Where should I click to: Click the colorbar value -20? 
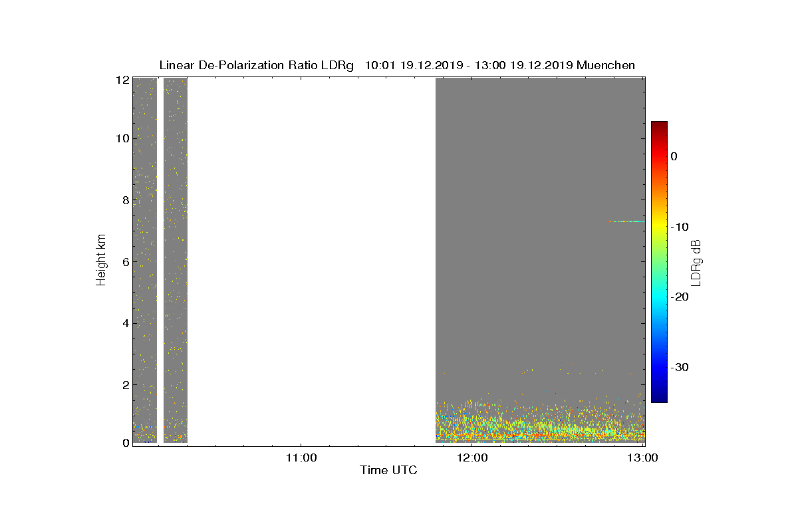tap(679, 297)
